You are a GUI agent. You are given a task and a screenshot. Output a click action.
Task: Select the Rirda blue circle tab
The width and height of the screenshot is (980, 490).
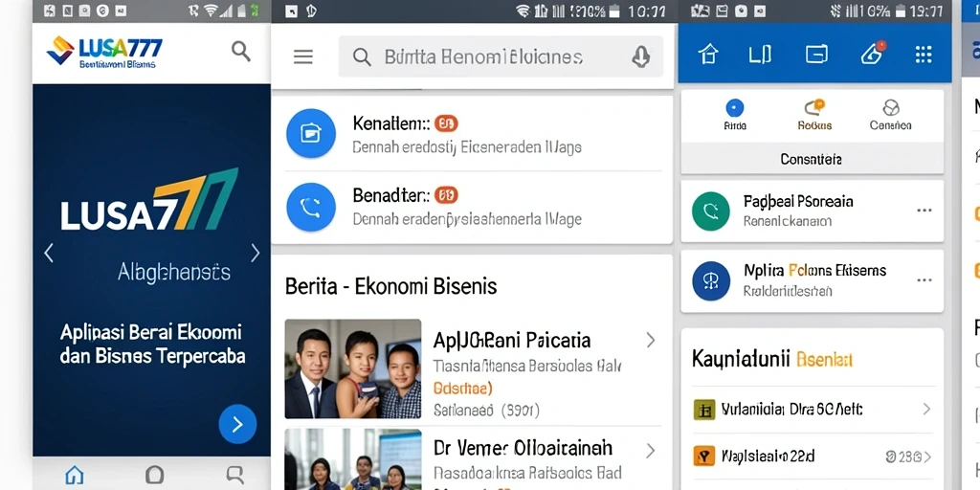tap(735, 114)
